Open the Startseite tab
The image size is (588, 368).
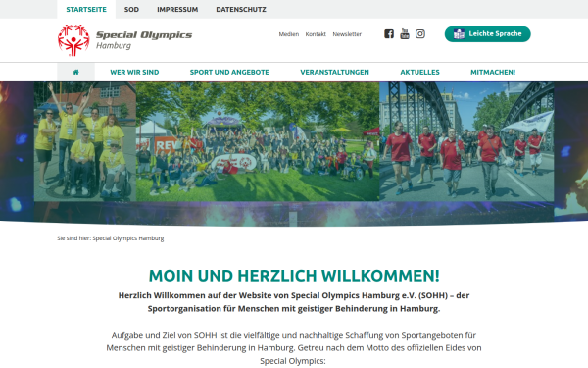click(86, 10)
